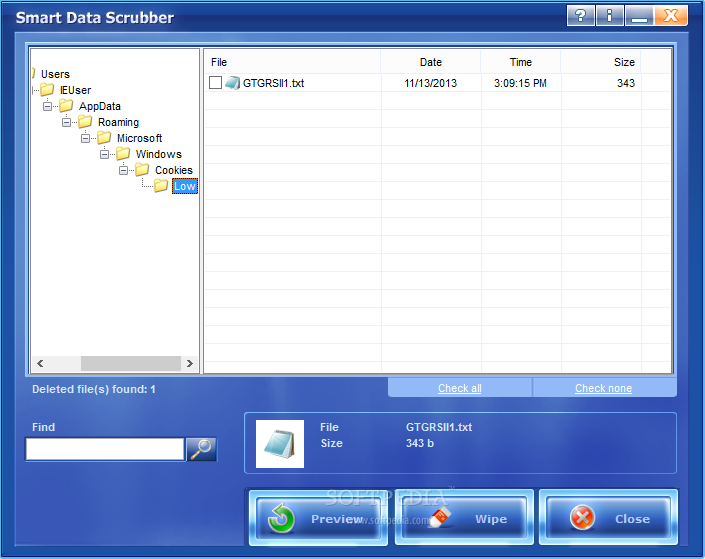Sort by Date column header
The image size is (705, 559).
(x=431, y=62)
